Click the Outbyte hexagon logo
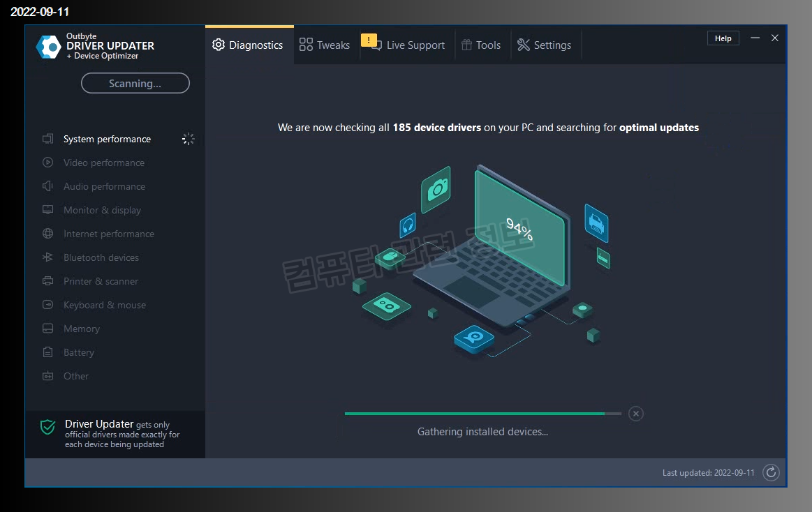This screenshot has width=812, height=512. (49, 47)
